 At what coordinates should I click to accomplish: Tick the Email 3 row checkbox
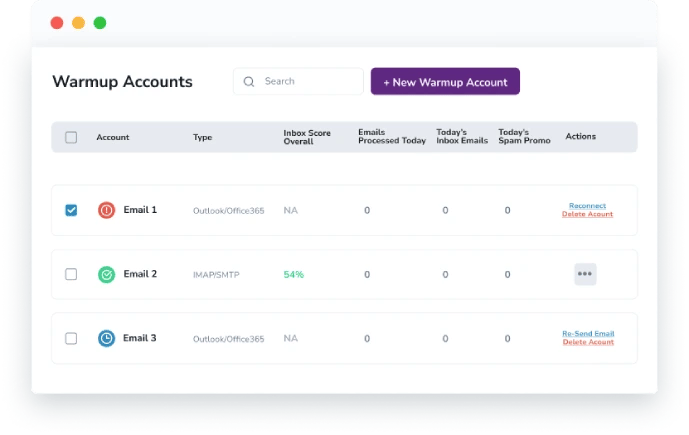point(71,339)
